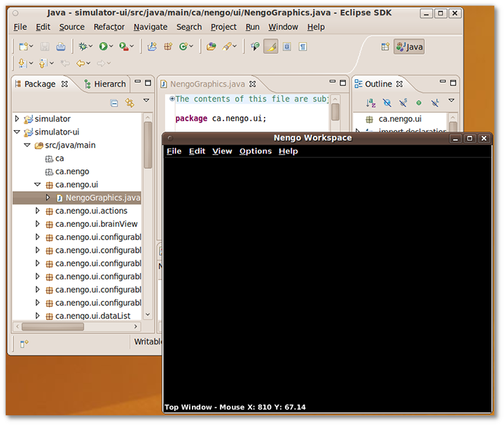This screenshot has width=504, height=425.
Task: Open the Outline view menu triangle
Action: [x=451, y=101]
